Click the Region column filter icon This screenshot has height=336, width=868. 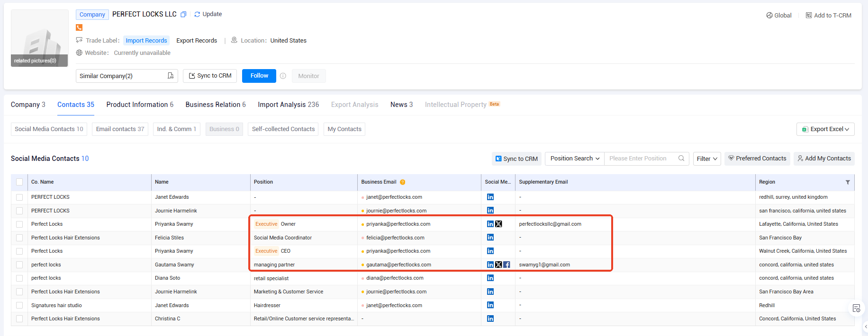[848, 182]
